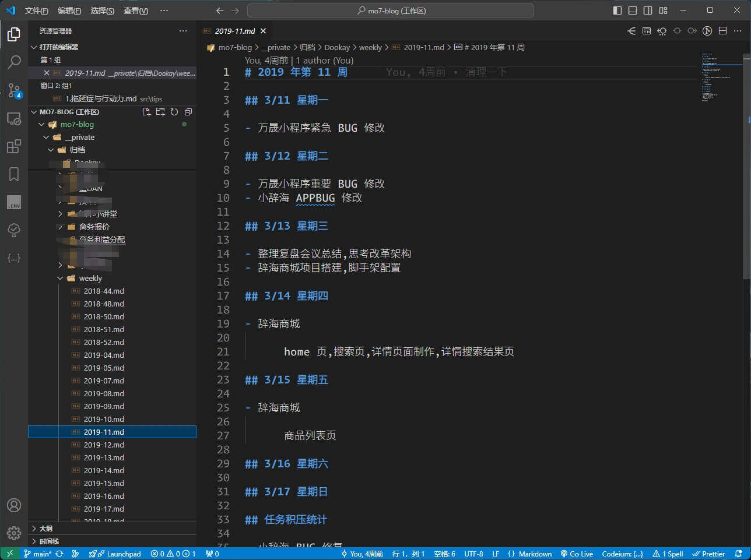This screenshot has height=560, width=751.
Task: Open the Extensions view icon
Action: [14, 146]
